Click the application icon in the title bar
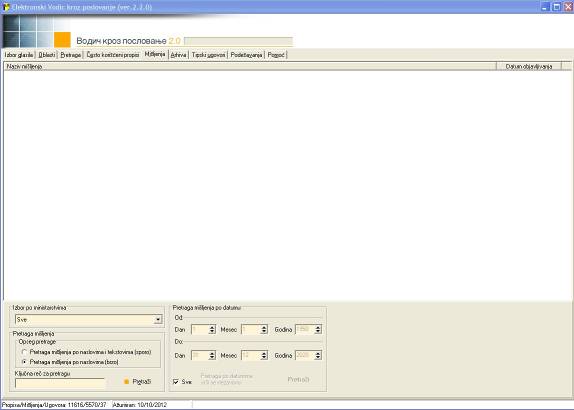Viewport: 574px width, 410px height. pos(5,7)
